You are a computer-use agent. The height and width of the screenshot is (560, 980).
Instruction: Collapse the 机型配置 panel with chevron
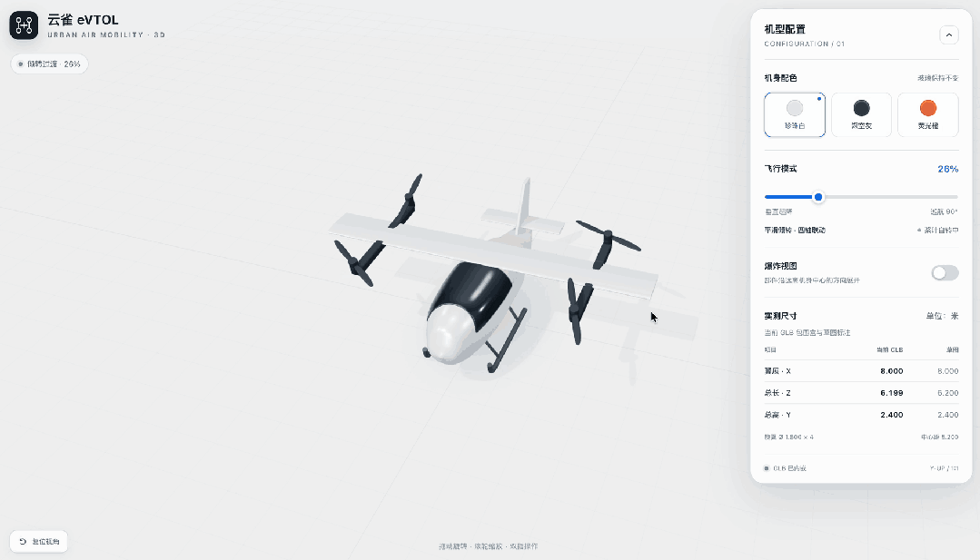point(949,35)
